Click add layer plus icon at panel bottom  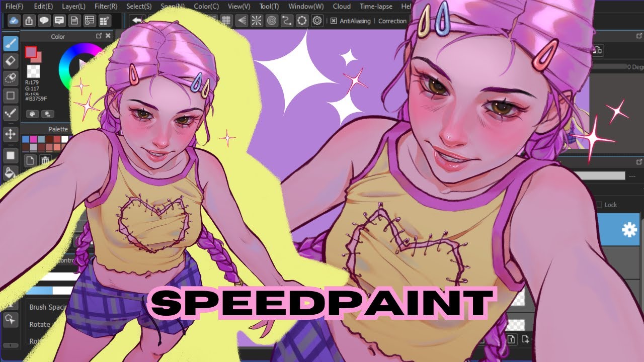point(526,339)
